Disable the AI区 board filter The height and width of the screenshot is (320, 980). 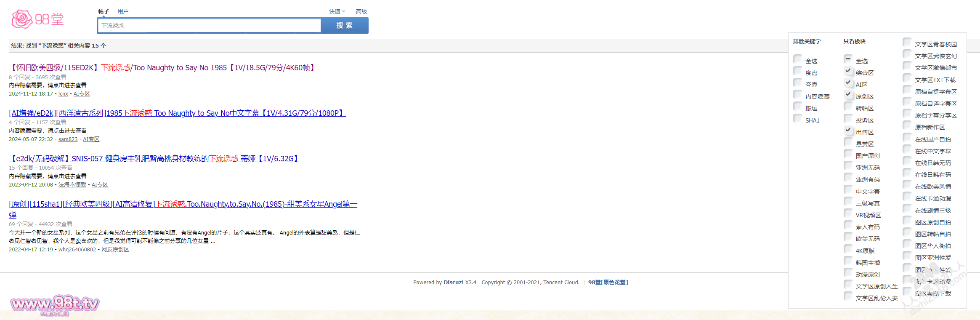pos(848,83)
